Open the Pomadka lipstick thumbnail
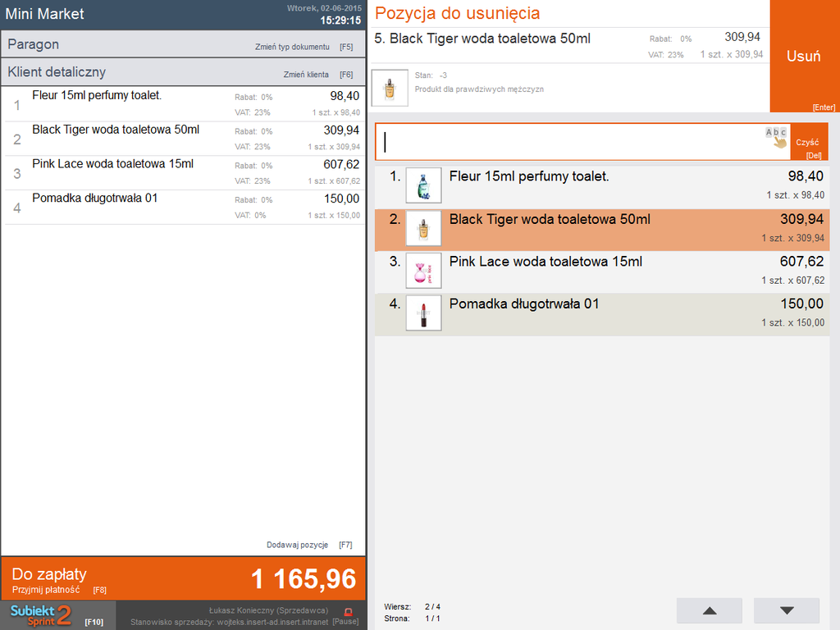This screenshot has width=840, height=630. tap(424, 313)
